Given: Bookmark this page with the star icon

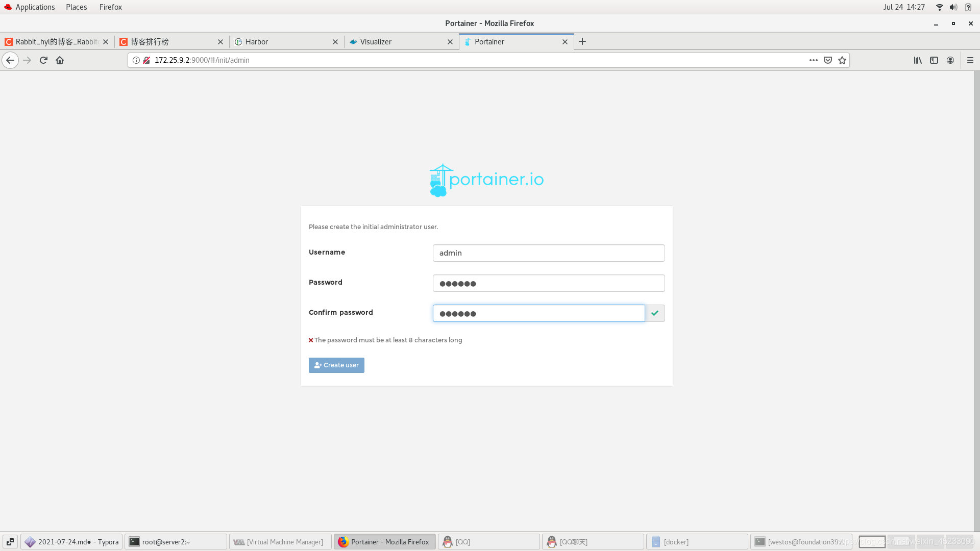Looking at the screenshot, I should coord(842,60).
